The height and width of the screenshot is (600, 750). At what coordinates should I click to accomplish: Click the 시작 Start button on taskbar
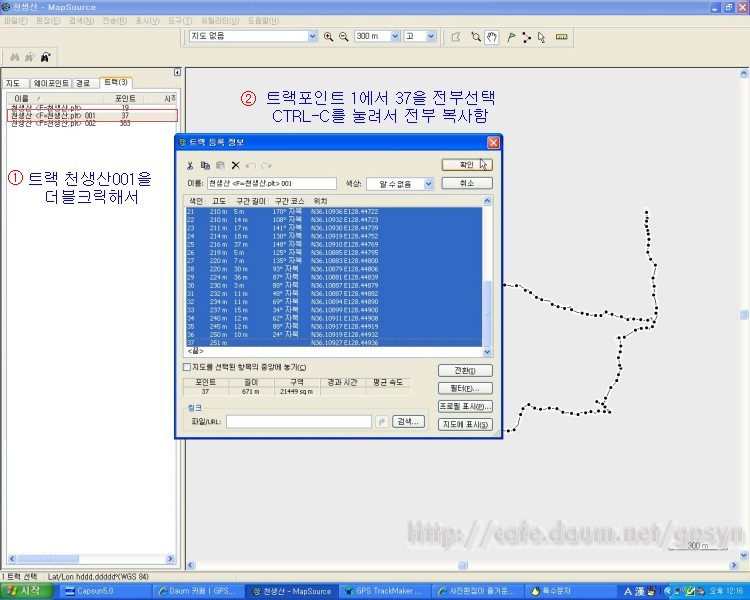point(27,591)
